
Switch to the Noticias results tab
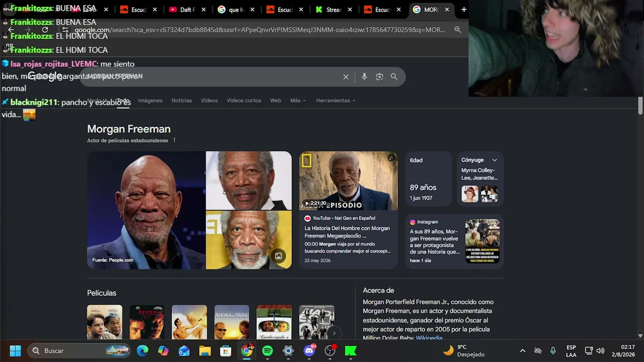click(182, 101)
